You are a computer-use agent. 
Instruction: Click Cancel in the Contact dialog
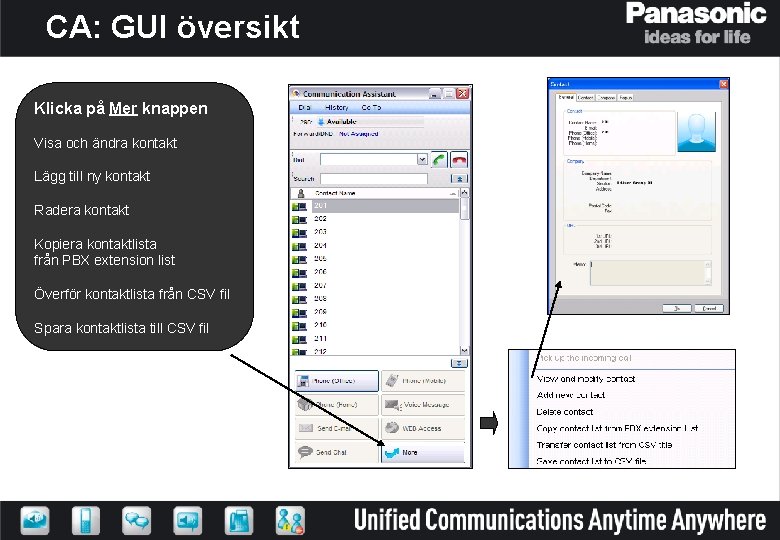pos(709,308)
